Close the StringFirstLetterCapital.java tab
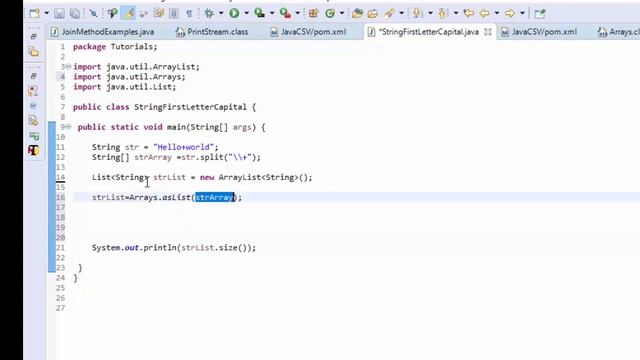The width and height of the screenshot is (640, 360). (488, 32)
